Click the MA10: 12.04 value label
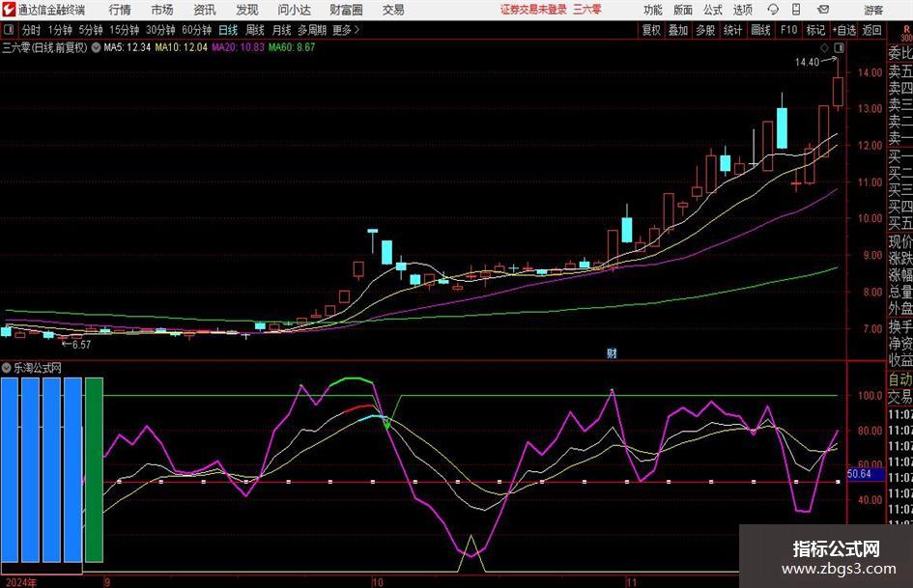 pos(181,47)
